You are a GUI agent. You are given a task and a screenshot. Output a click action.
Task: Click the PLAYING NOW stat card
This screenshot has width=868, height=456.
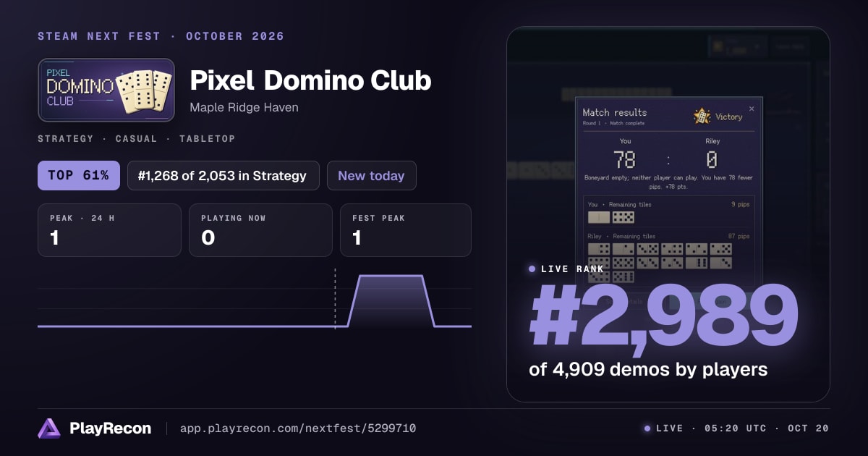[260, 230]
